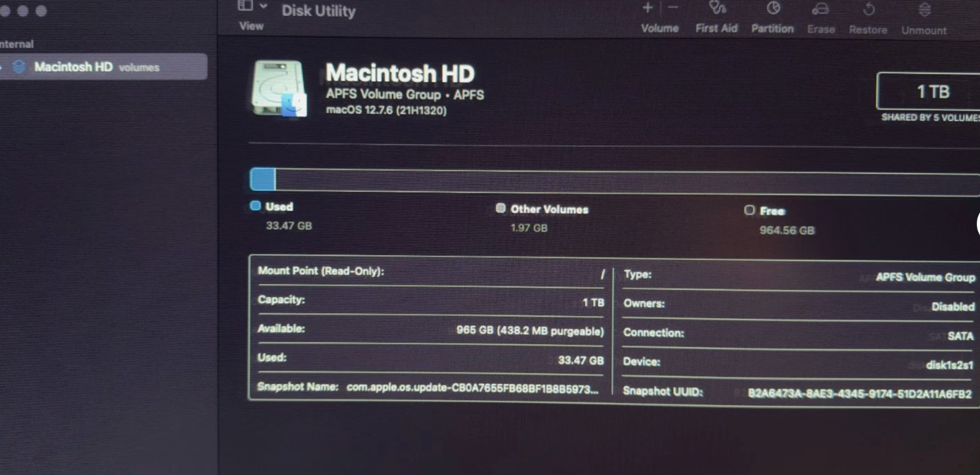The width and height of the screenshot is (980, 475).
Task: Click the Disk Utility window title
Action: click(318, 10)
